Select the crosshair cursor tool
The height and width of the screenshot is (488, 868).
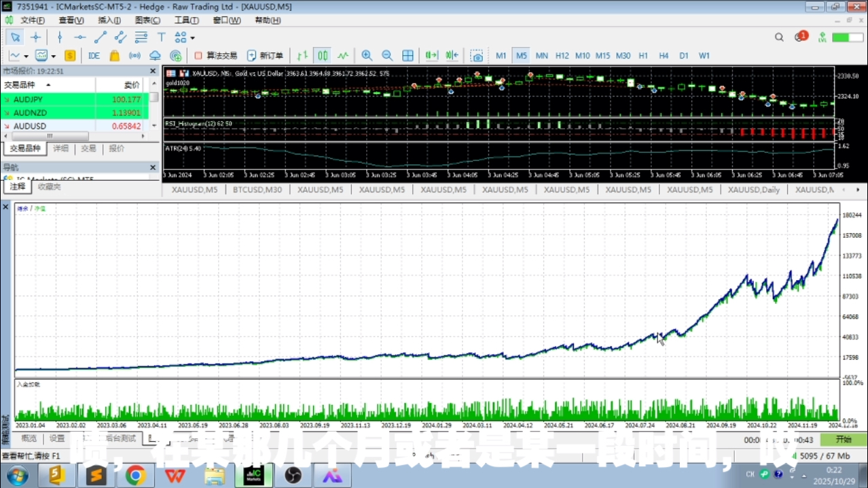click(36, 37)
